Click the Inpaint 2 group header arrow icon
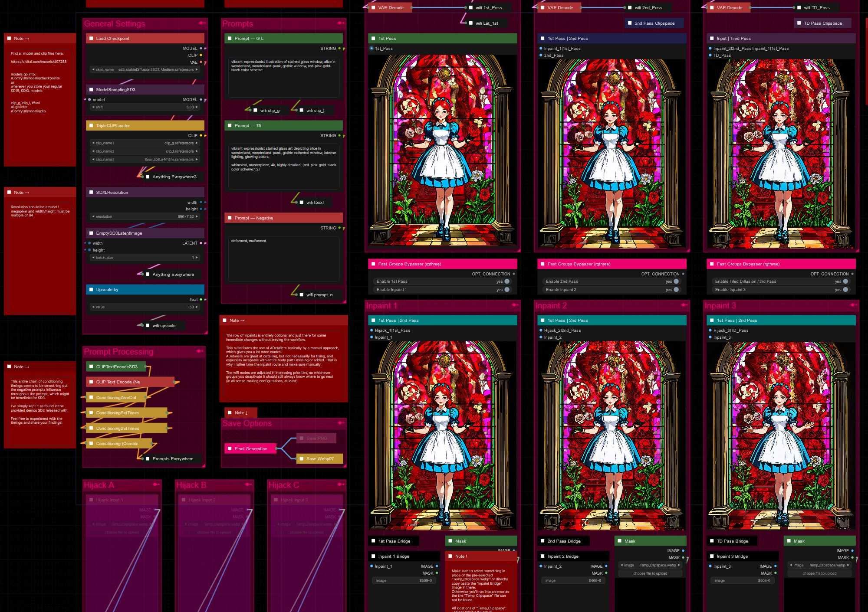Viewport: 868px width, 612px height. [684, 305]
